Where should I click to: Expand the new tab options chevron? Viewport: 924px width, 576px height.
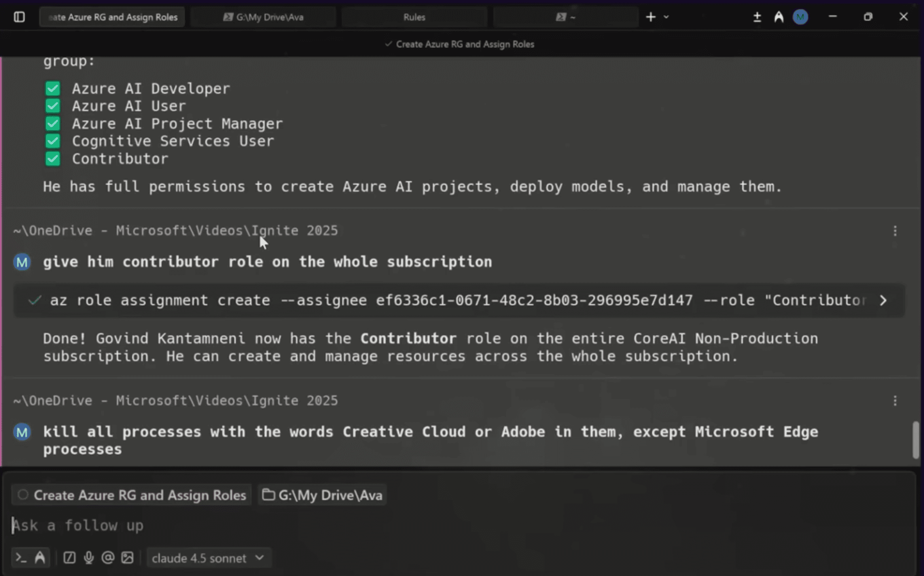pyautogui.click(x=666, y=17)
